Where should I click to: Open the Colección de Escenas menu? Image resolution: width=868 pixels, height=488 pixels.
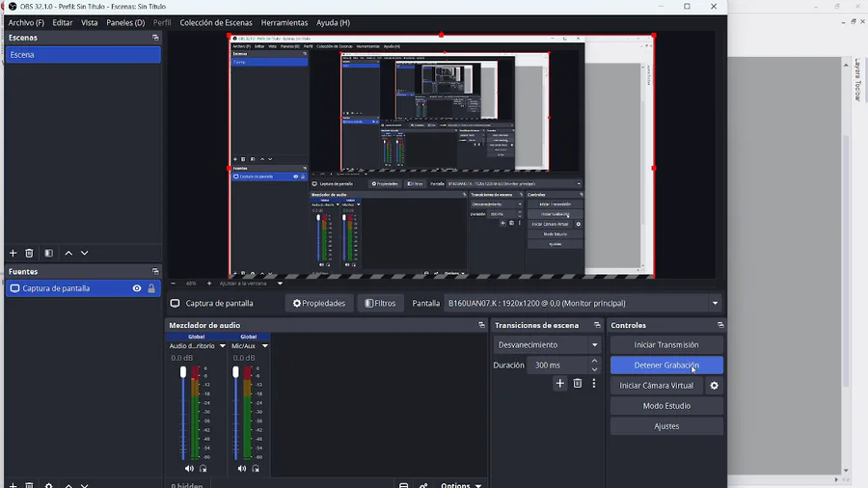pos(216,23)
